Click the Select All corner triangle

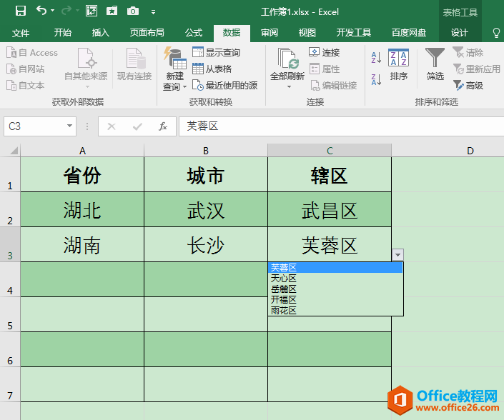point(14,150)
